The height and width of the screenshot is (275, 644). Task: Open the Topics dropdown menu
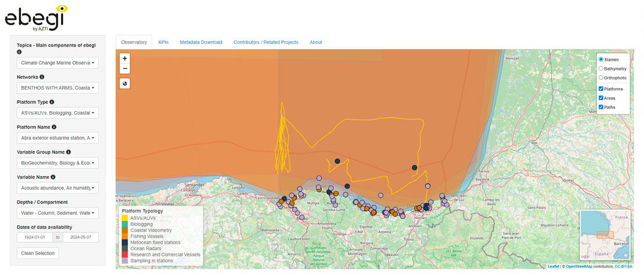tap(57, 63)
